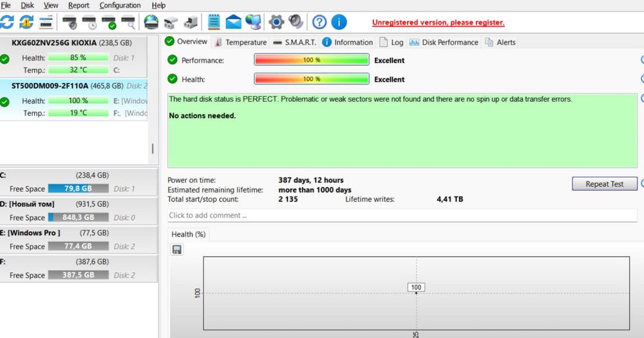The height and width of the screenshot is (338, 644).
Task: Switch to the Disk Performance tab
Action: [x=444, y=42]
